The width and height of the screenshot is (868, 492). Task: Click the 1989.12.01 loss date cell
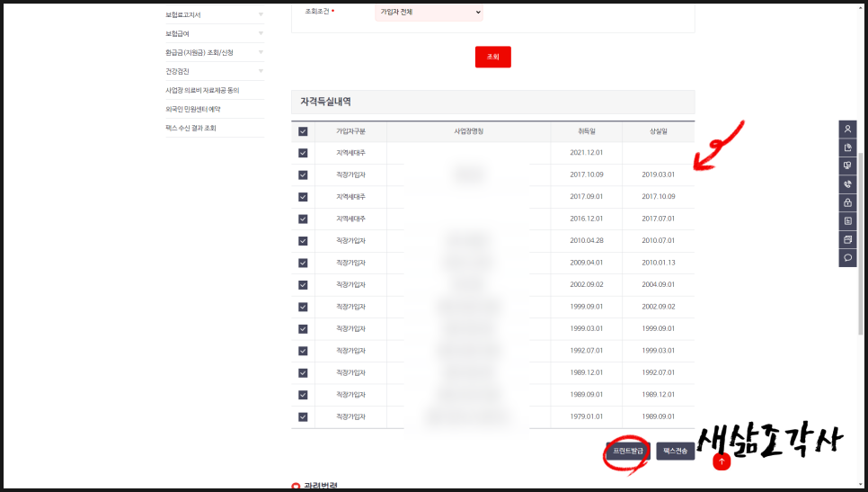(659, 395)
